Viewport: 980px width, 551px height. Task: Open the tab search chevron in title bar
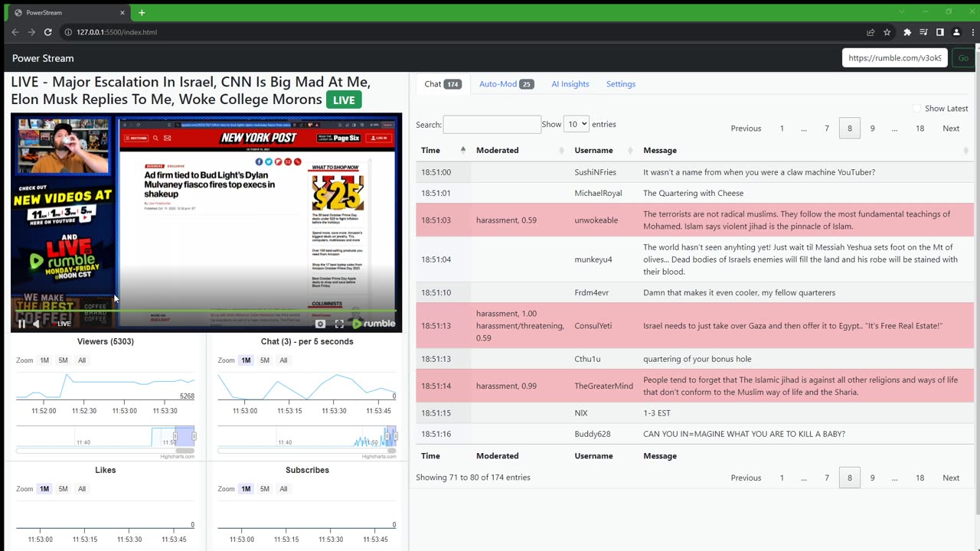pos(901,11)
